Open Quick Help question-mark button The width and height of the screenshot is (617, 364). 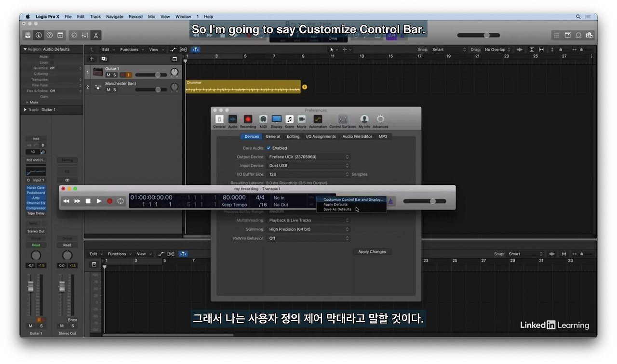(49, 35)
